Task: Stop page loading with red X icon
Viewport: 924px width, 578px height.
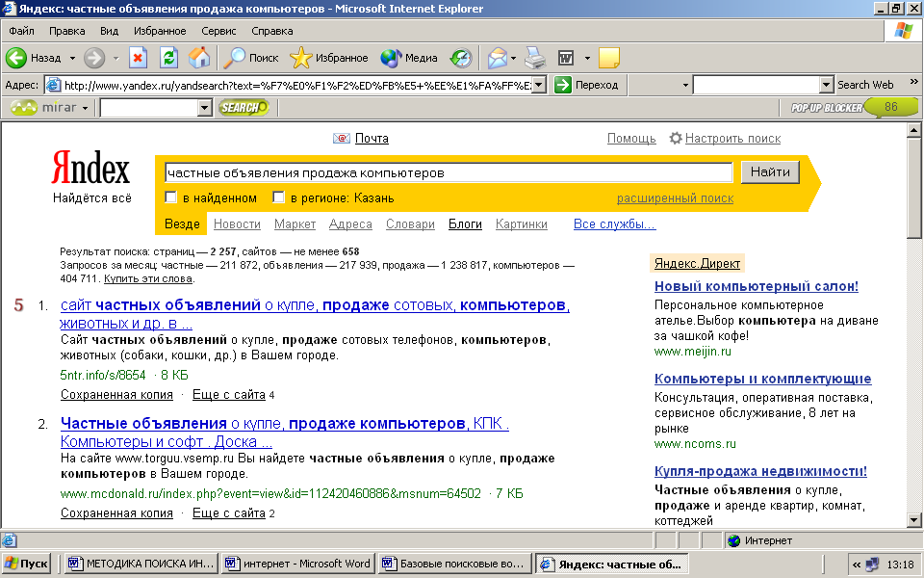Action: (138, 58)
